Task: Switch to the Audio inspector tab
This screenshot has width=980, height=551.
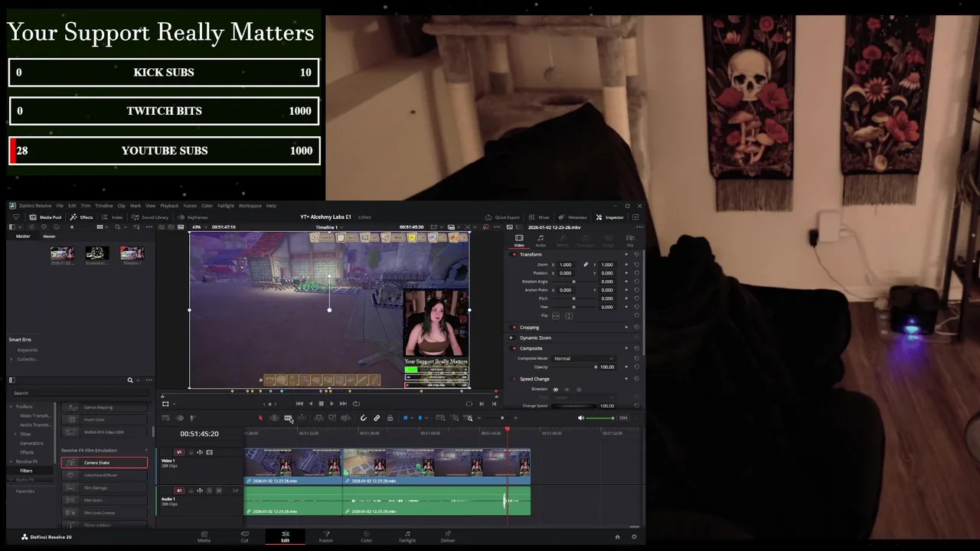Action: coord(541,241)
